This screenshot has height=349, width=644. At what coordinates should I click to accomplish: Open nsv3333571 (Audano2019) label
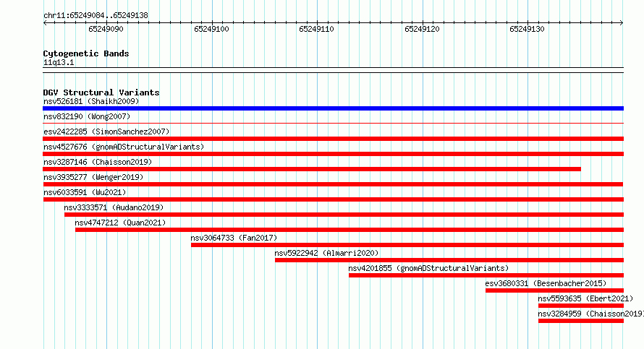point(114,207)
